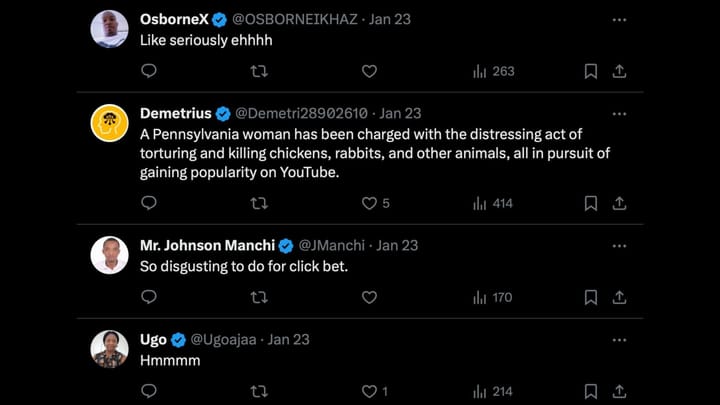Open more options on Demetrius's tweet
Image resolution: width=720 pixels, height=405 pixels.
coord(619,113)
